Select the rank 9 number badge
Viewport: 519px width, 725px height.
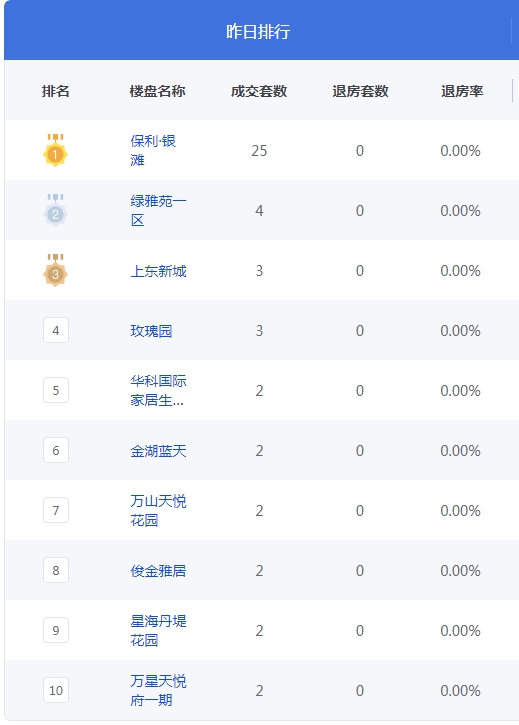56,630
